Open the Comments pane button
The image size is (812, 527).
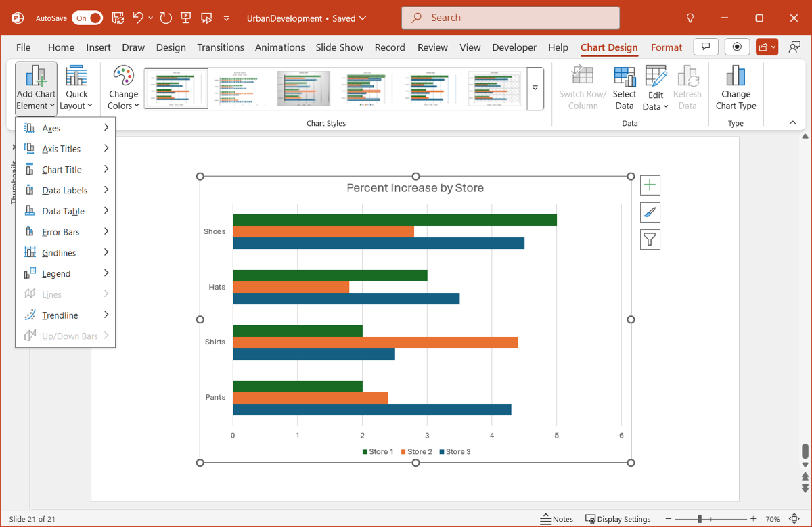tap(706, 47)
